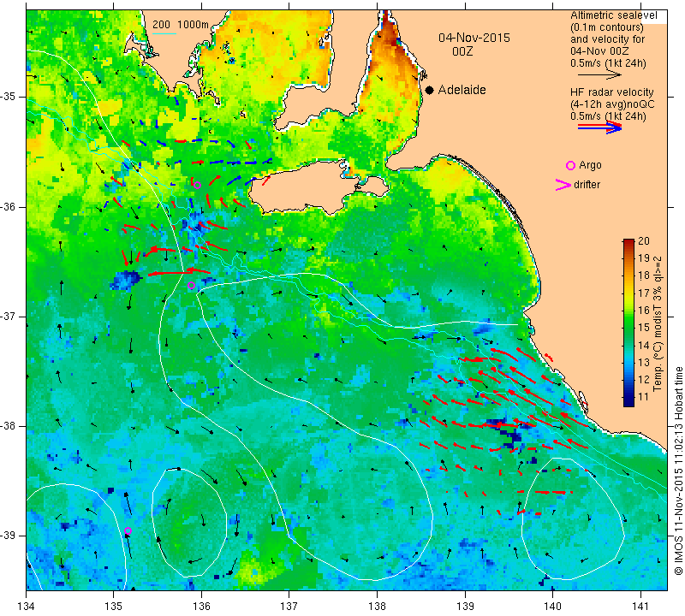This screenshot has height=616, width=685.
Task: Click the '200 1000m' isobath legend text
Action: (181, 25)
